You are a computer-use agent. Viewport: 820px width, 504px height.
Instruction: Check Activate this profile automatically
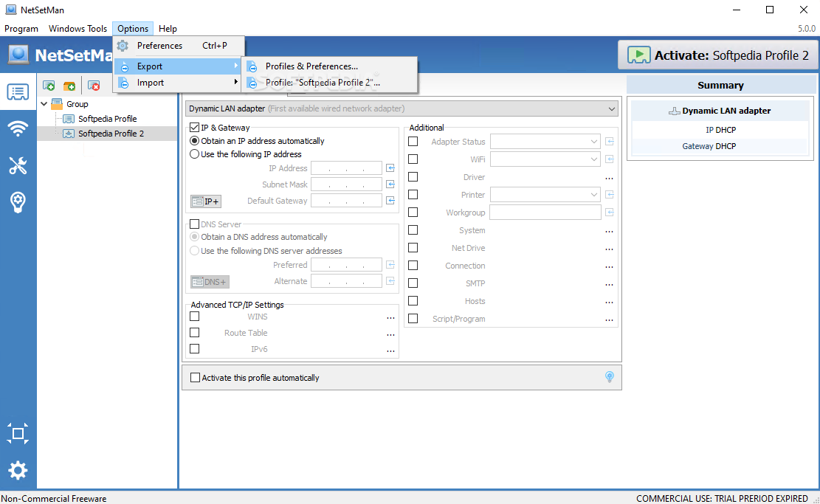point(195,378)
